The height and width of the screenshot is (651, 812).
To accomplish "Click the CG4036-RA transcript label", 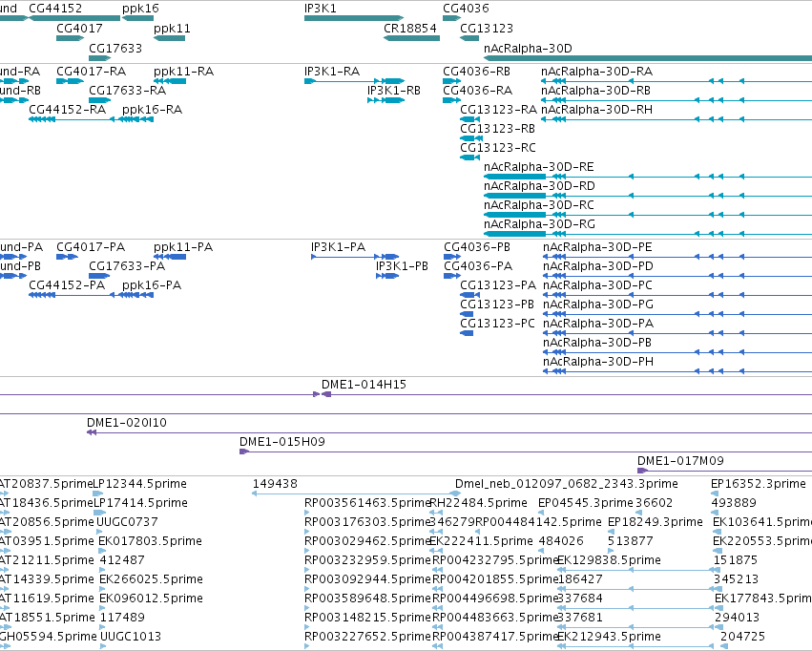I will [x=477, y=91].
